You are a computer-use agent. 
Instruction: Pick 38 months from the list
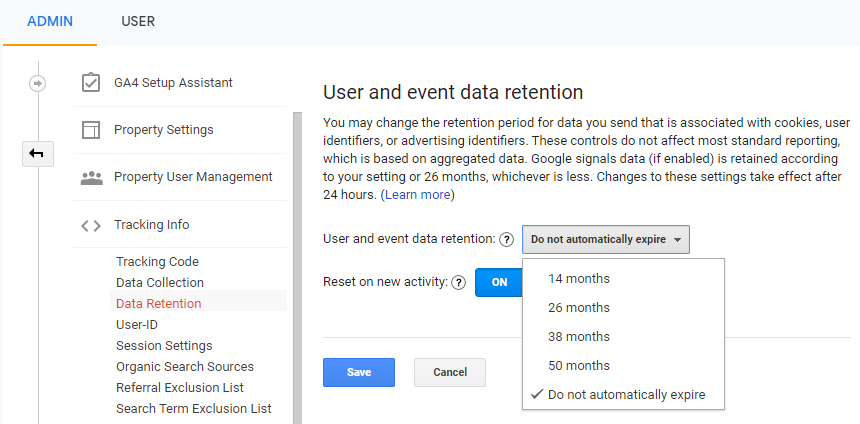coord(578,337)
